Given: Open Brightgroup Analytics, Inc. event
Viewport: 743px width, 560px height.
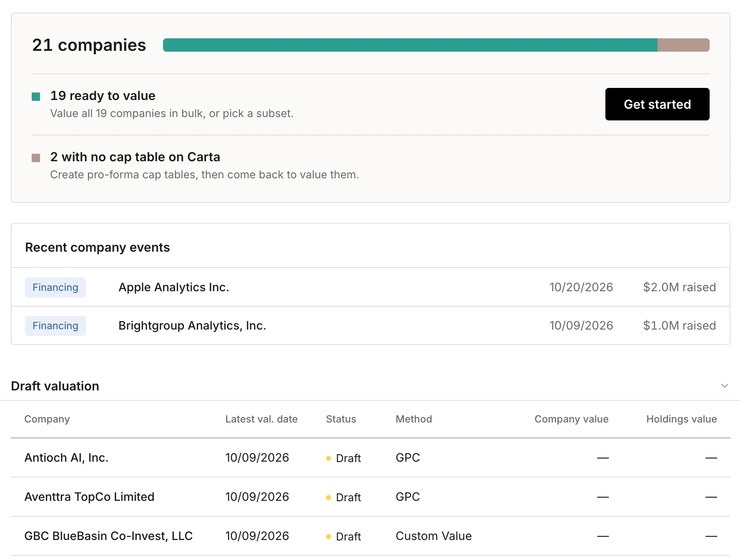Looking at the screenshot, I should pyautogui.click(x=371, y=325).
